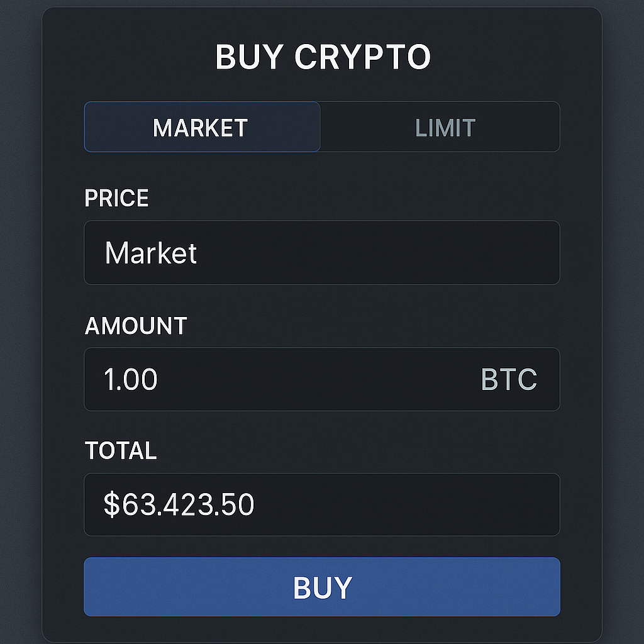This screenshot has height=644, width=644.
Task: Click the TOTAL label text
Action: coord(120,450)
